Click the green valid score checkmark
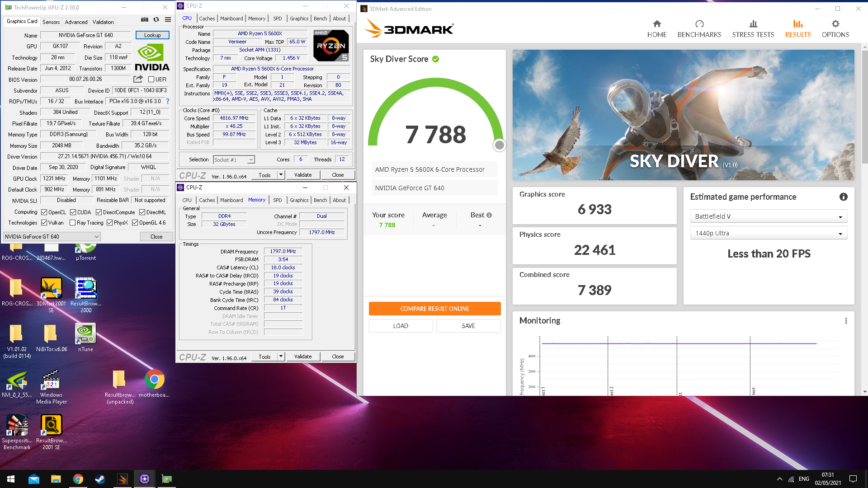This screenshot has height=488, width=868. pos(436,59)
